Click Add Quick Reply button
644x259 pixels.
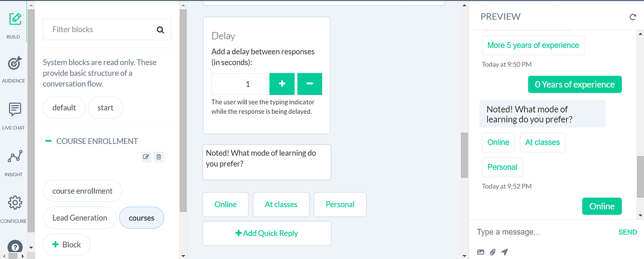267,233
